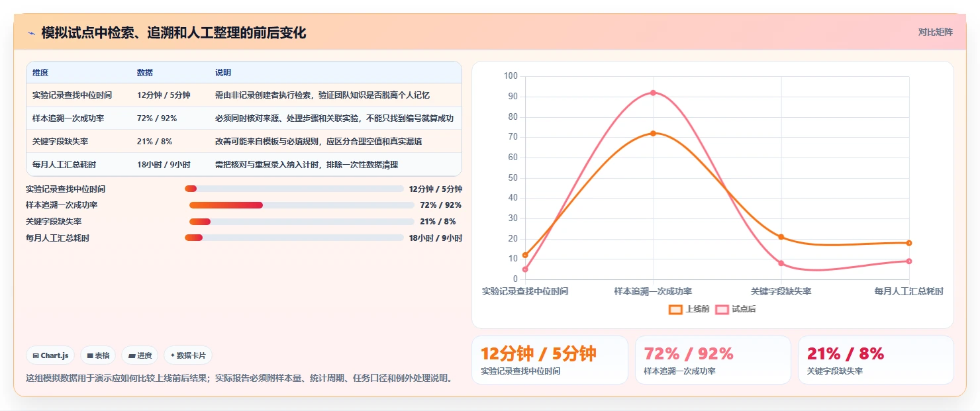Toggle the 试点后 legend series
The height and width of the screenshot is (411, 980).
click(x=736, y=309)
